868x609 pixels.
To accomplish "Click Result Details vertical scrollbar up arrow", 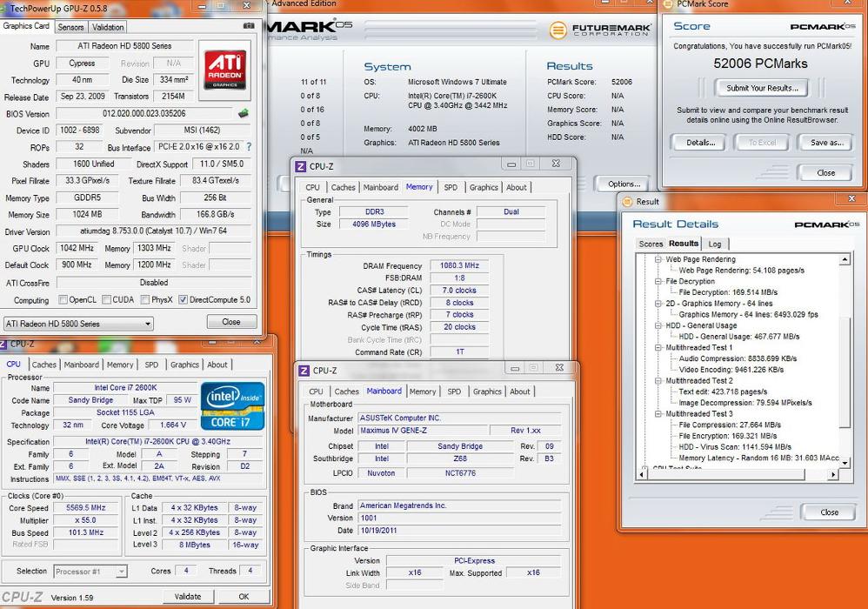I will coord(845,259).
